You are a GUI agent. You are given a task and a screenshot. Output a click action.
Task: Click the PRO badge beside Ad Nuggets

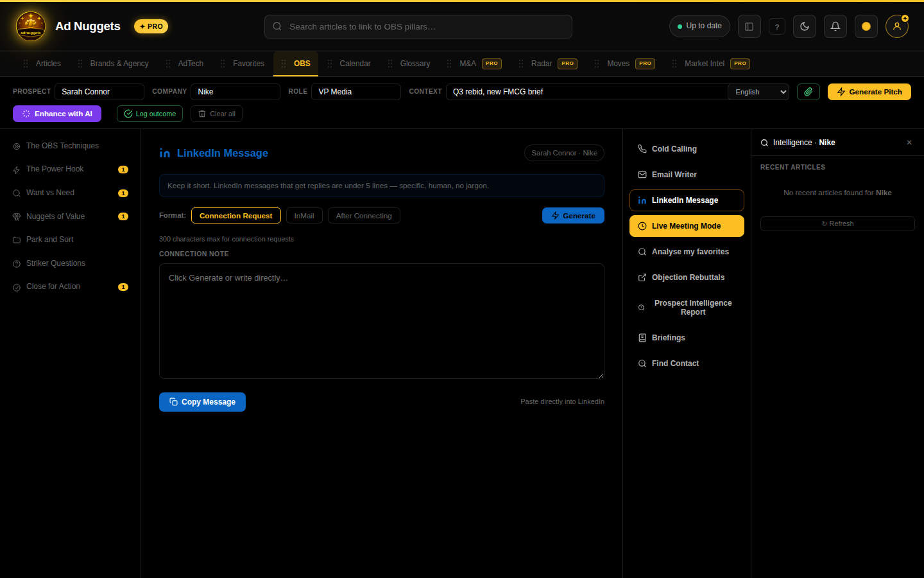(x=151, y=26)
